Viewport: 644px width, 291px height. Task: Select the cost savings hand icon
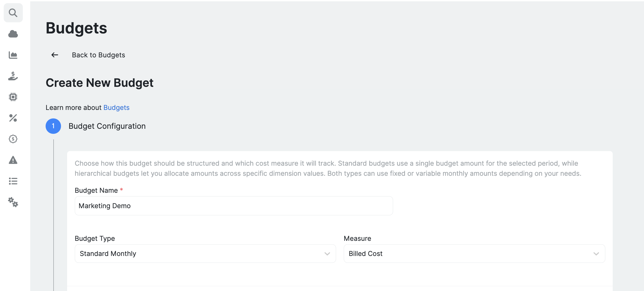click(13, 76)
